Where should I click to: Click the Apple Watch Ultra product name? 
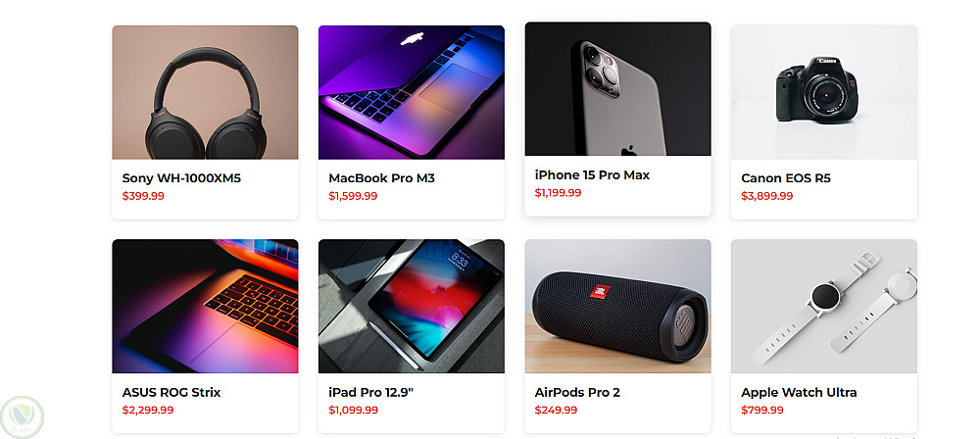click(x=799, y=393)
